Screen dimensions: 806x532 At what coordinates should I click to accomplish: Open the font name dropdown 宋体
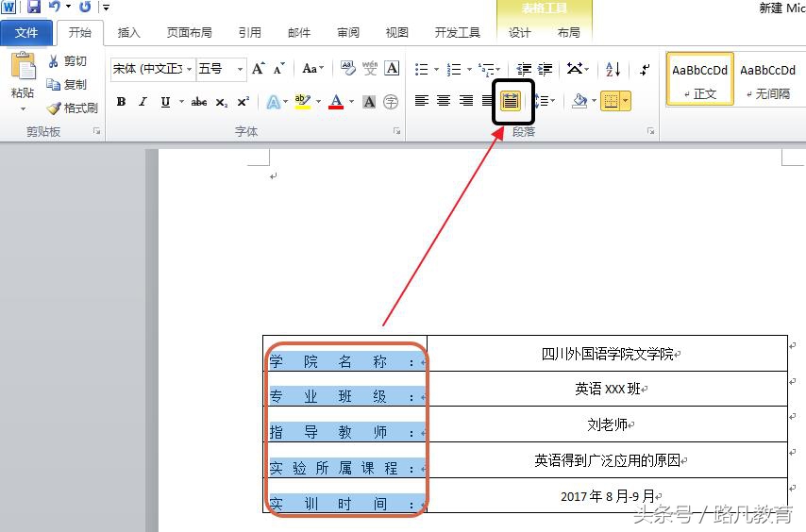point(189,69)
